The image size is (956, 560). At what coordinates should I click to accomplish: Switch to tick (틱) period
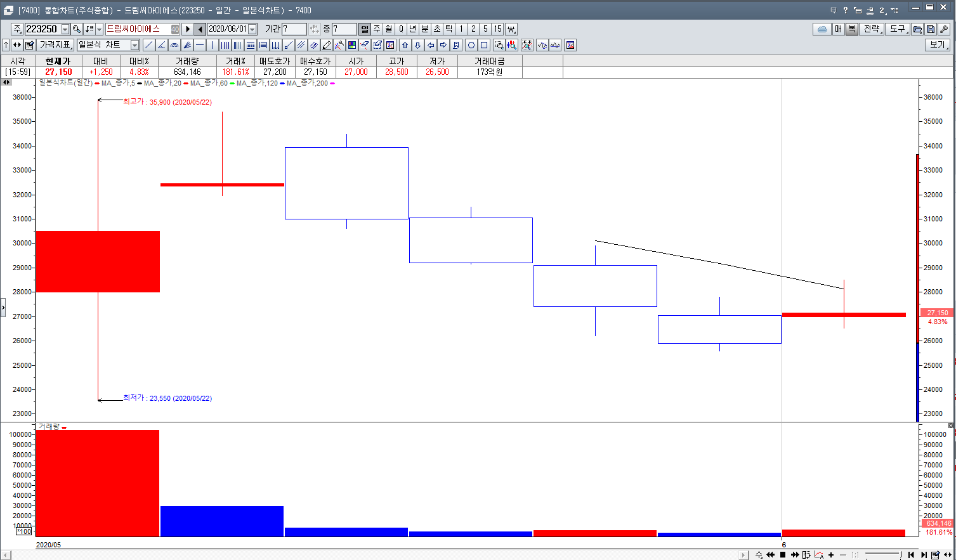pyautogui.click(x=449, y=29)
